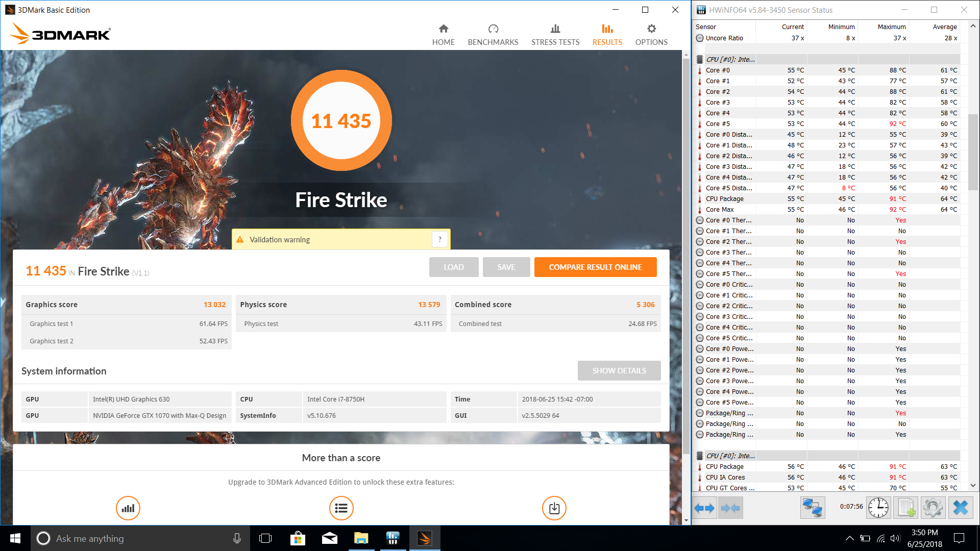Open HWiNFO sensor settings gear icon
Screen dimensions: 980x551
point(933,508)
